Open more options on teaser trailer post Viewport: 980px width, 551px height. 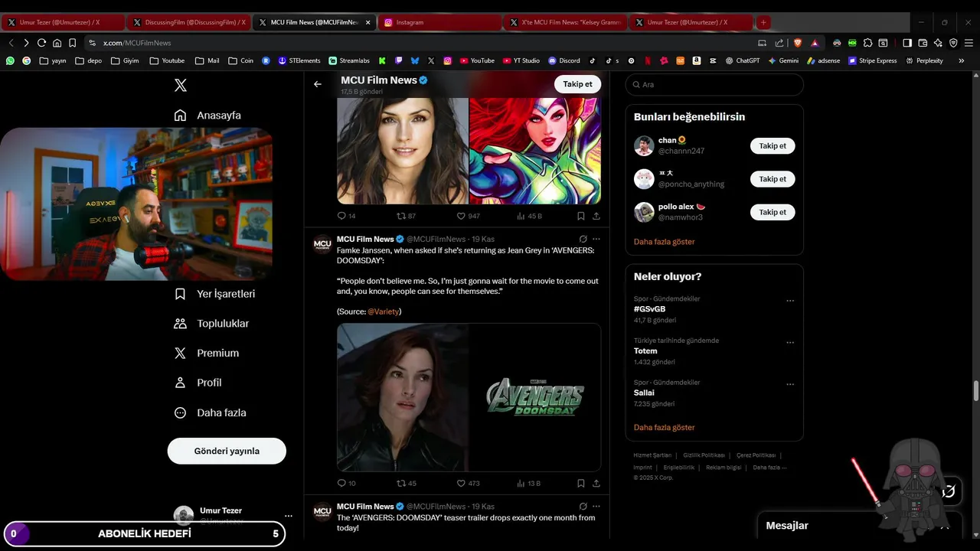pos(596,507)
